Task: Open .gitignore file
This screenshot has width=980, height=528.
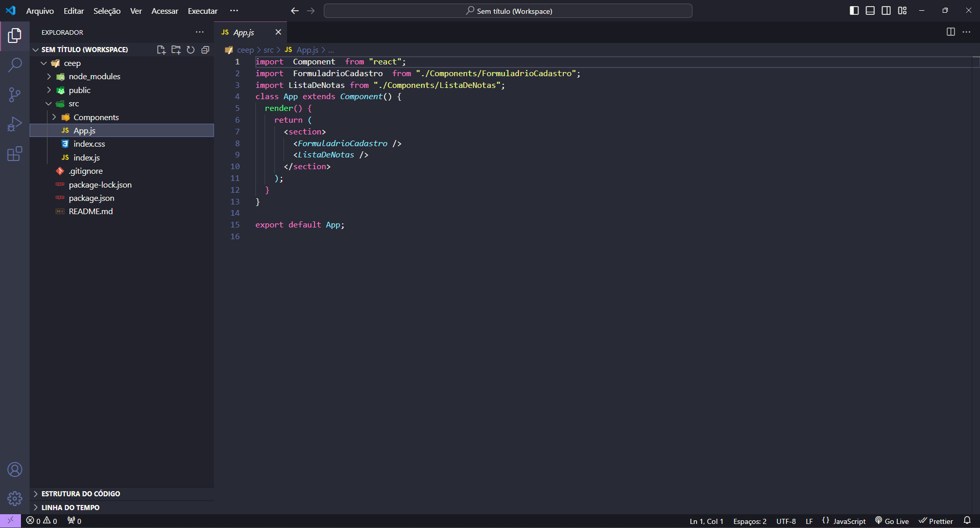Action: [x=122, y=171]
